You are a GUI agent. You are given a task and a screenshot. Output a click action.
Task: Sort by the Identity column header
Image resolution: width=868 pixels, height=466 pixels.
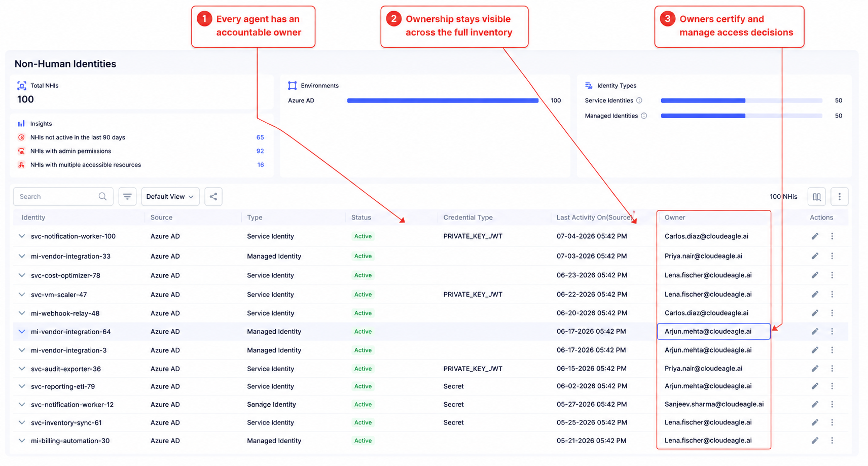coord(33,218)
